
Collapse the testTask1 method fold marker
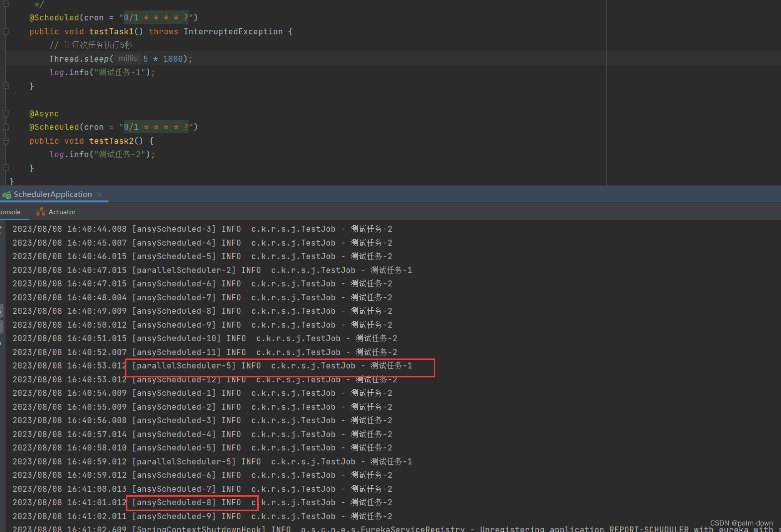coord(6,32)
